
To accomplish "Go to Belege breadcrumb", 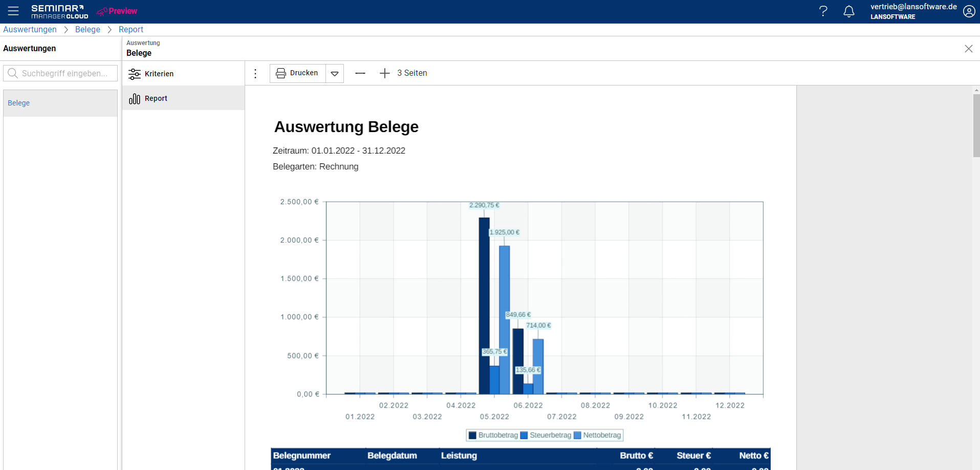I will pos(88,29).
